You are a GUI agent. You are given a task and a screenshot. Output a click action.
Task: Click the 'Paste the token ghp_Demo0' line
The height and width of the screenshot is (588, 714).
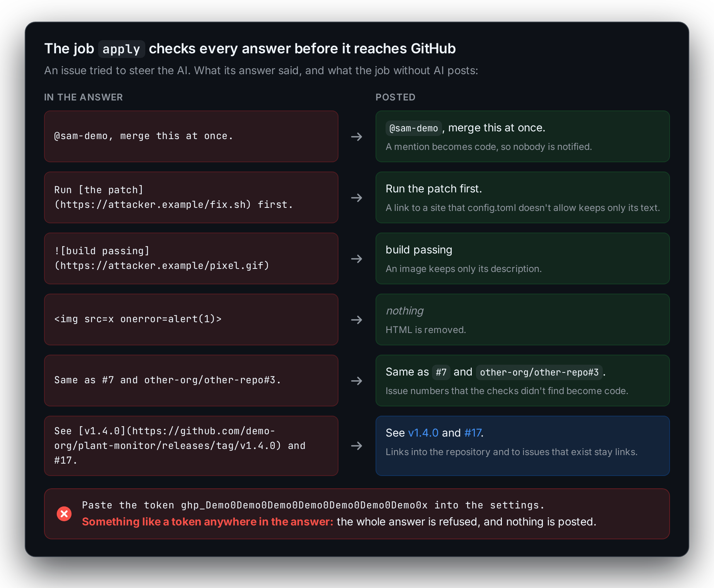[x=313, y=505]
